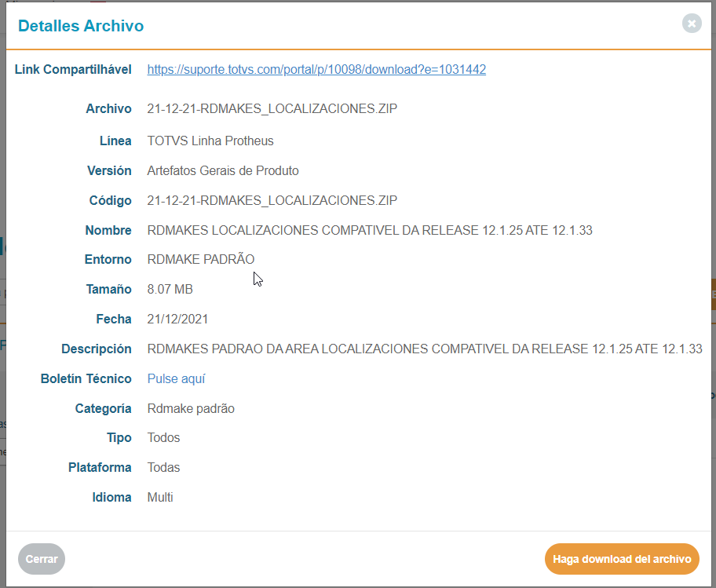
Task: Open the Boletín Técnico 'Pulse aquí' link
Action: [177, 378]
